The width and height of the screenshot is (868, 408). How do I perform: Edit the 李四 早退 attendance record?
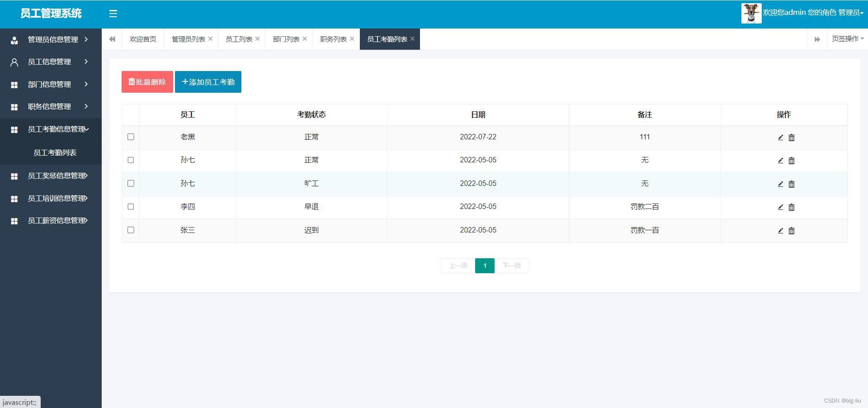click(x=780, y=207)
